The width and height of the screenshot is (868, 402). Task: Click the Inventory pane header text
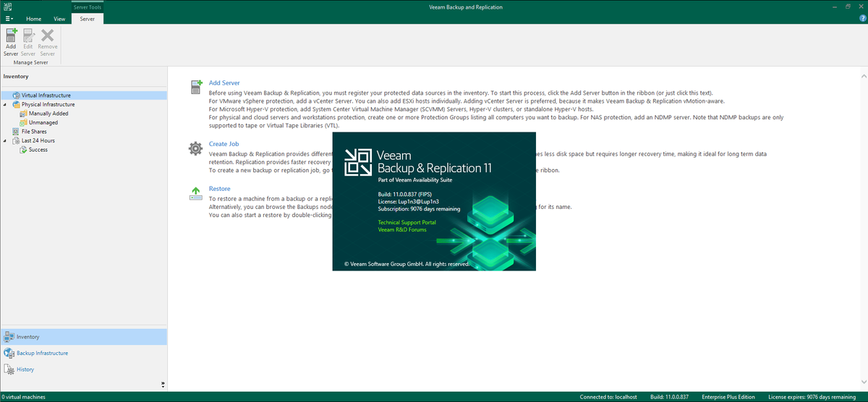pyautogui.click(x=16, y=76)
